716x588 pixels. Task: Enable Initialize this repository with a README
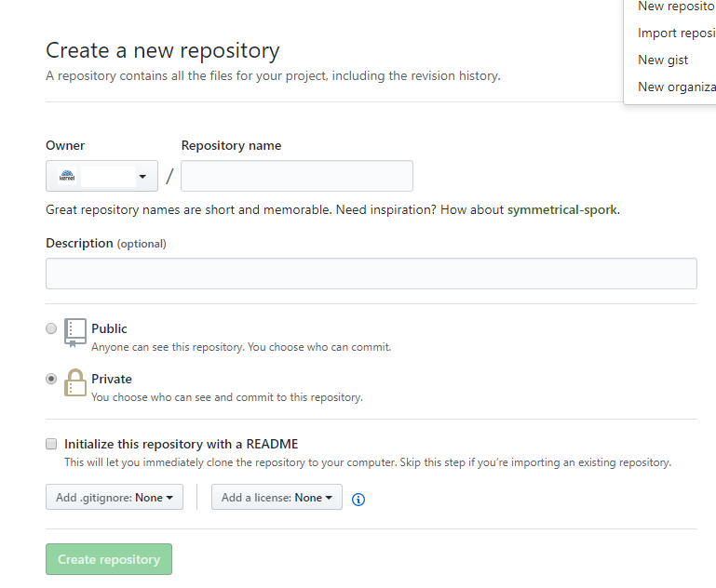click(x=51, y=445)
